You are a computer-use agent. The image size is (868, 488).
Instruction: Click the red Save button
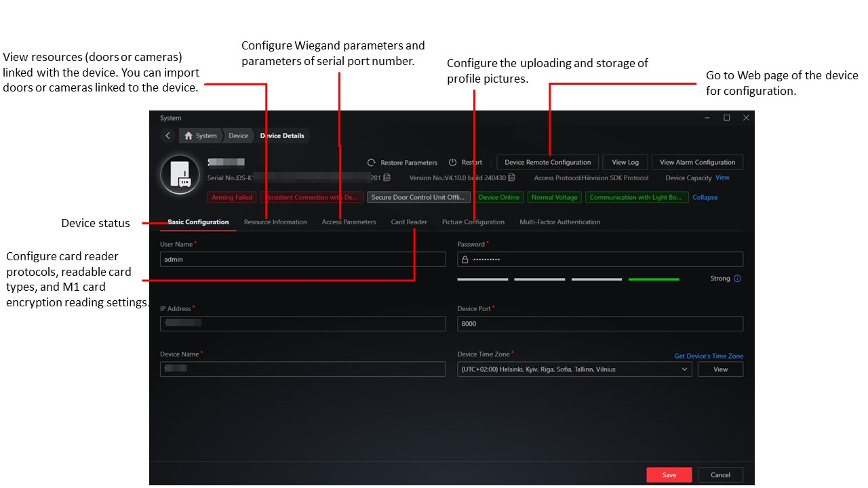pos(669,475)
